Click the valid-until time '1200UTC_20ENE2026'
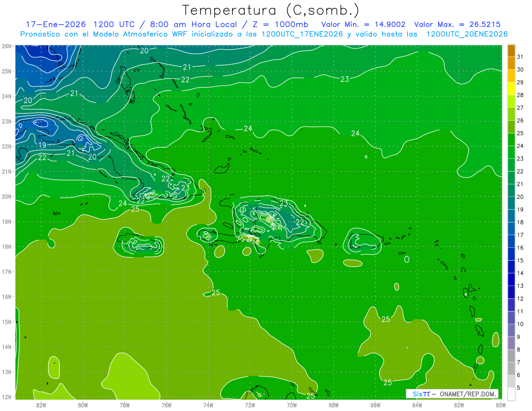Viewport: 532px width, 411px height. (x=467, y=34)
